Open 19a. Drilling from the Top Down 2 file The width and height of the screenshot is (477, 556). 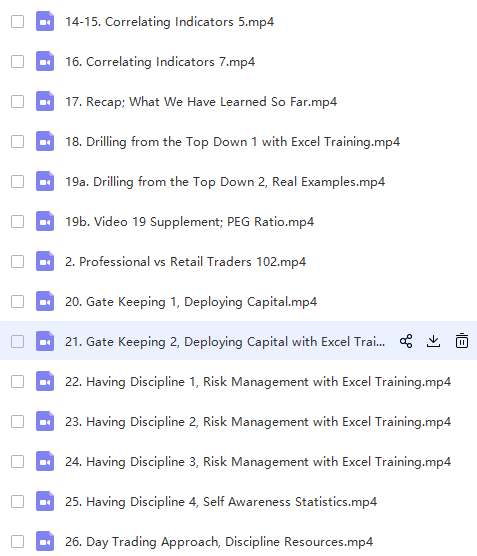(225, 182)
